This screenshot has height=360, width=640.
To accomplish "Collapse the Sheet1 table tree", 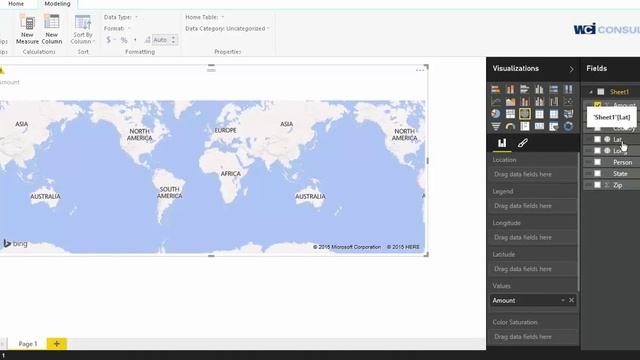I will (x=591, y=92).
